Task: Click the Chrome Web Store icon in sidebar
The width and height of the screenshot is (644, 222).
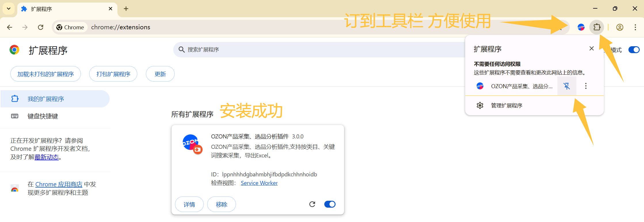Action: pyautogui.click(x=15, y=188)
